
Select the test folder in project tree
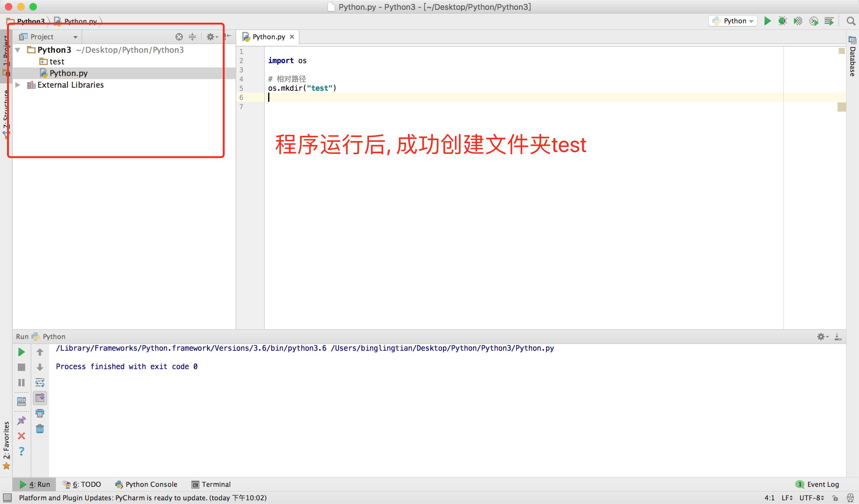click(x=56, y=62)
